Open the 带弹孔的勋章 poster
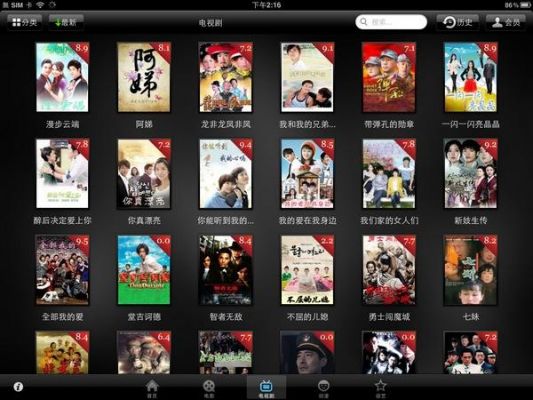Viewport: 533px width, 400px height. pos(389,77)
